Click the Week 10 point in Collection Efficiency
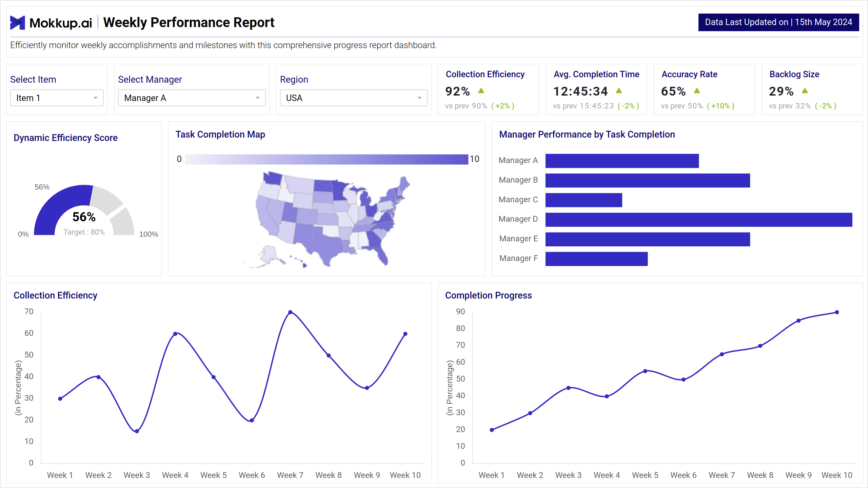The height and width of the screenshot is (488, 868). [405, 334]
